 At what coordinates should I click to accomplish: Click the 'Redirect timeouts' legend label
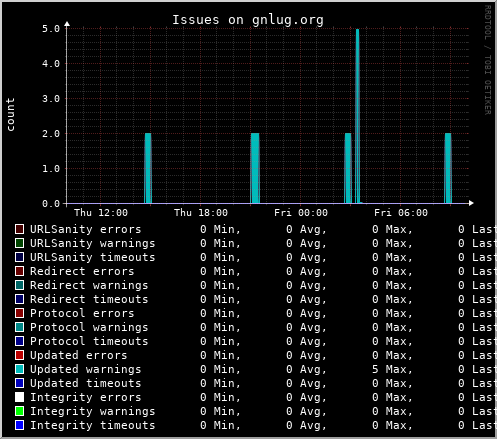coord(89,299)
